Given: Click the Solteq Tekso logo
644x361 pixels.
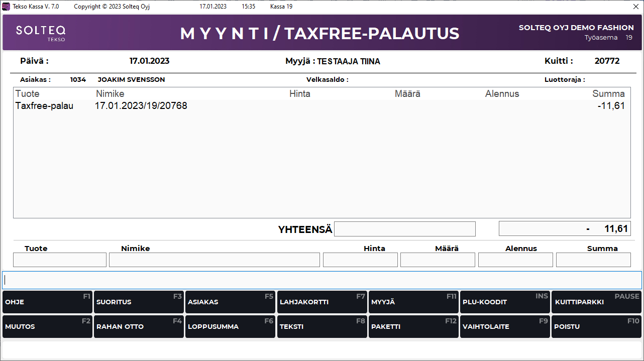Looking at the screenshot, I should click(40, 32).
